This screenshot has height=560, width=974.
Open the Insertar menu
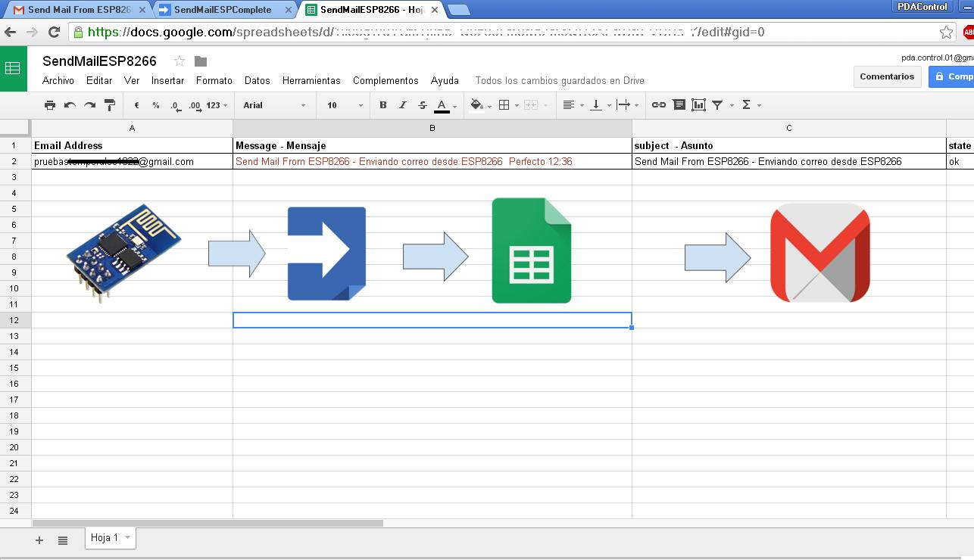pos(167,80)
